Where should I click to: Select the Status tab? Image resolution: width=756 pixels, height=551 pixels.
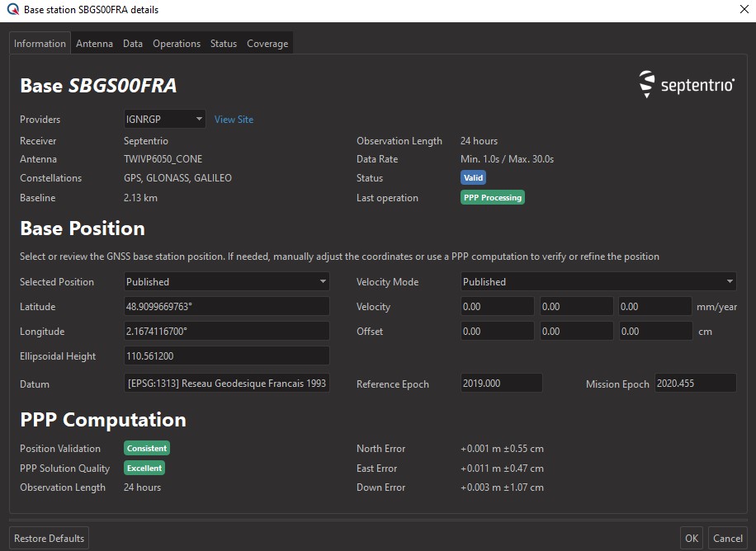[223, 44]
